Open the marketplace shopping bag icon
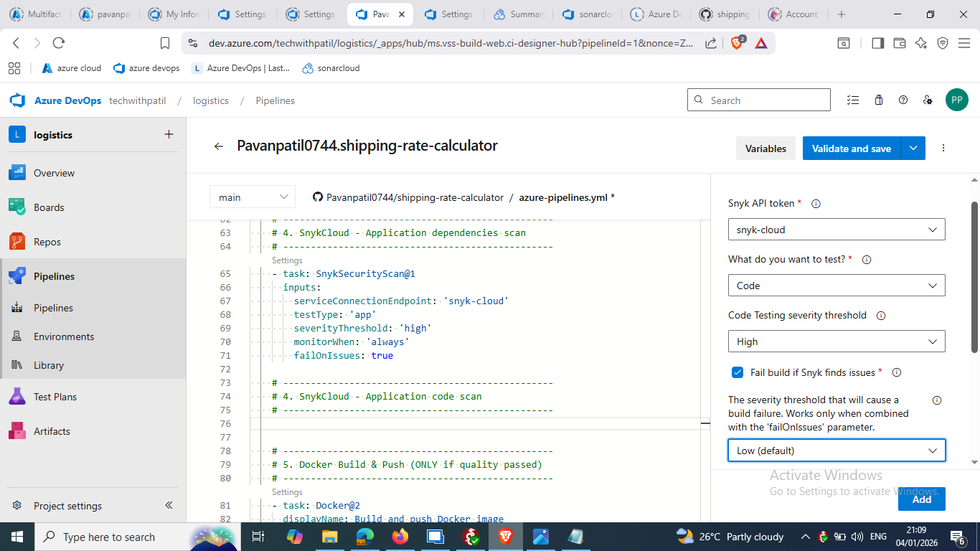This screenshot has width=980, height=551. click(x=878, y=100)
